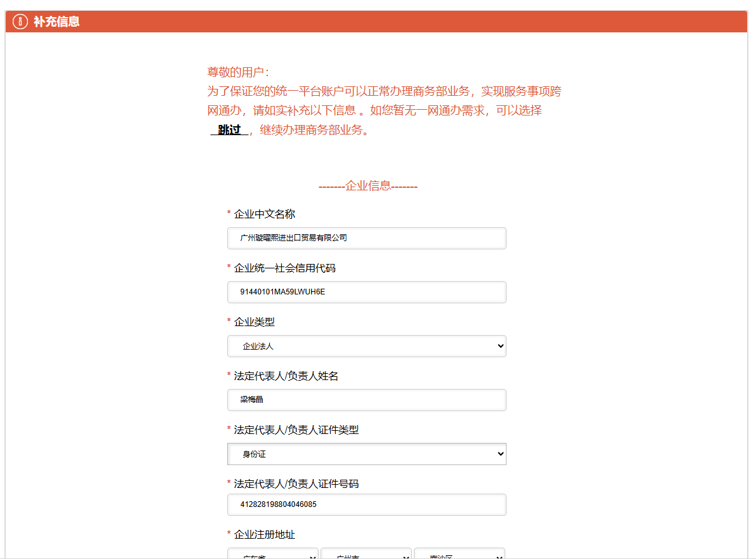This screenshot has height=559, width=756.
Task: Click the 法定代表人/负责人证件类型 label
Action: pyautogui.click(x=296, y=430)
